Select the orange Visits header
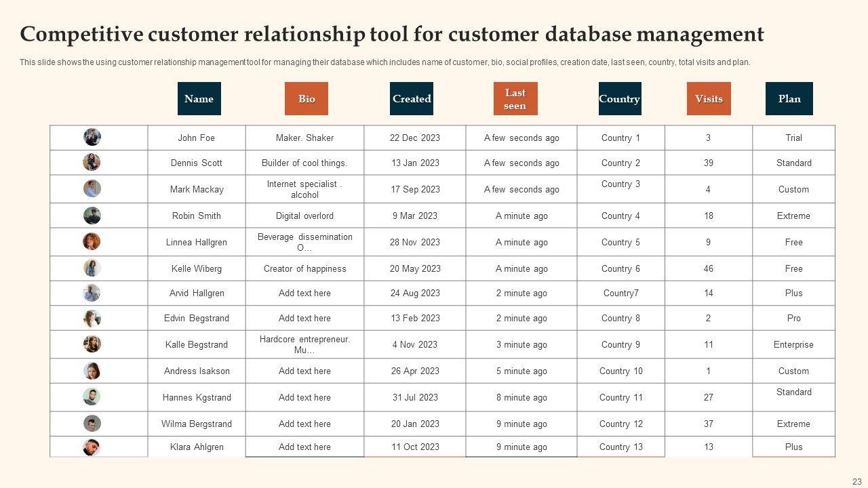The height and width of the screenshot is (488, 868). tap(709, 99)
